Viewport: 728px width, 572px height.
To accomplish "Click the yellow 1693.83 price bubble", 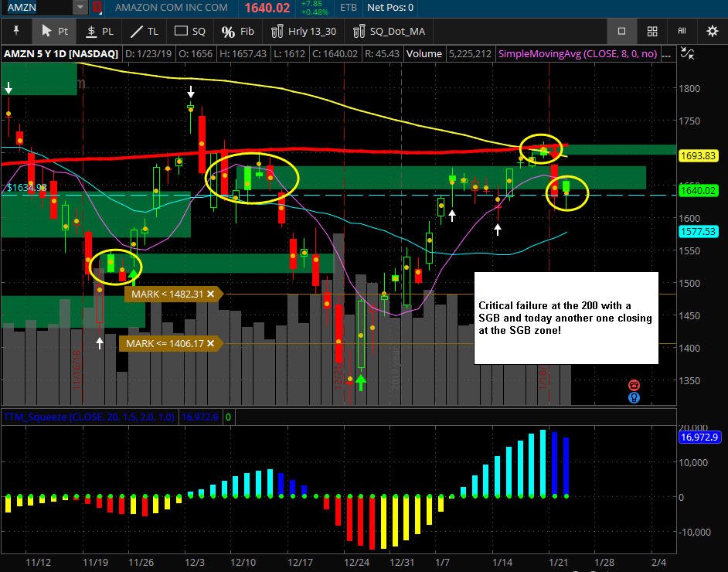I will [699, 155].
